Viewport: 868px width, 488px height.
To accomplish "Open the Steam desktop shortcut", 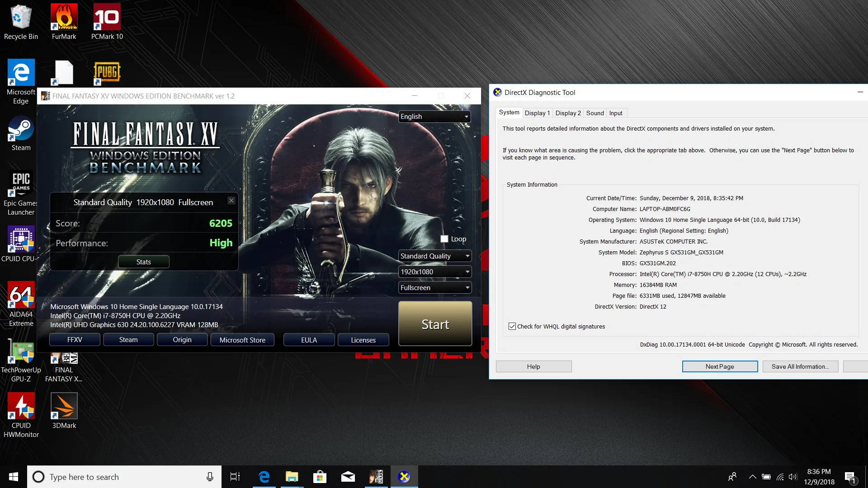I will (x=21, y=133).
